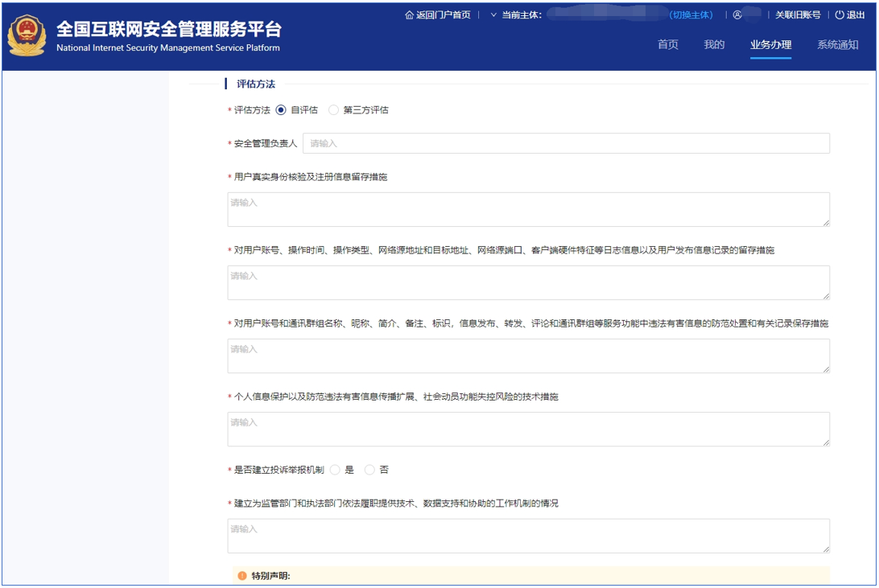Click the orange warning icon beside 特别声明
This screenshot has width=879, height=588.
click(241, 576)
